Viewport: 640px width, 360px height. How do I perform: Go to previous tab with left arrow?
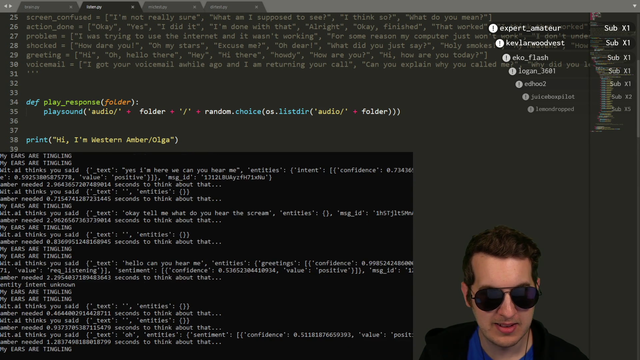(x=5, y=6)
